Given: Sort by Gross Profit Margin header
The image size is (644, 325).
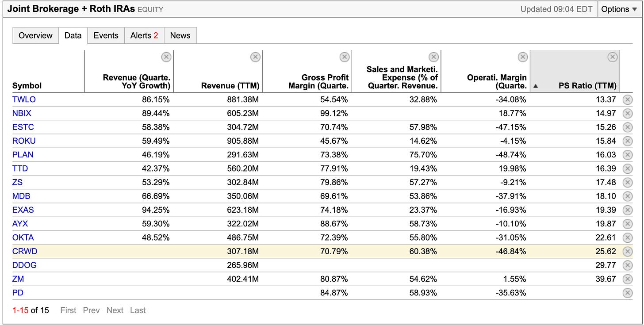Looking at the screenshot, I should [x=318, y=82].
